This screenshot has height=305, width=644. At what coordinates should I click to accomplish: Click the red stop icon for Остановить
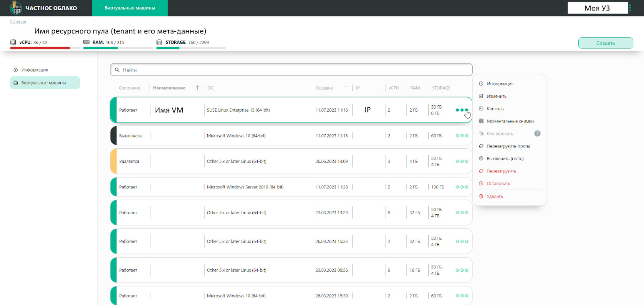click(x=481, y=183)
